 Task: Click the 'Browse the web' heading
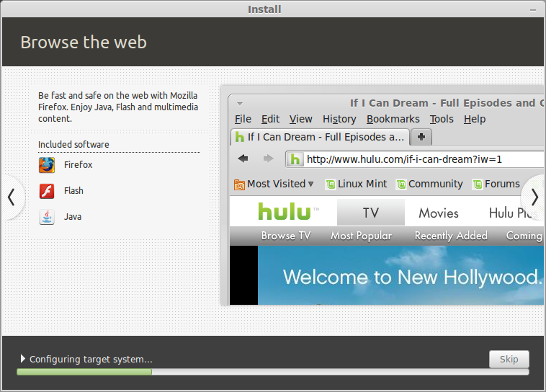[84, 43]
